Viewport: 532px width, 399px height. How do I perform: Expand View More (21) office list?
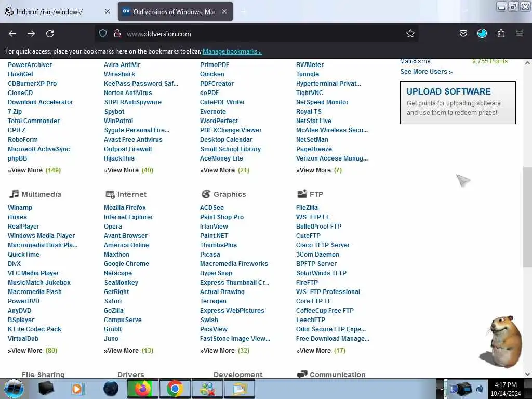pyautogui.click(x=224, y=170)
